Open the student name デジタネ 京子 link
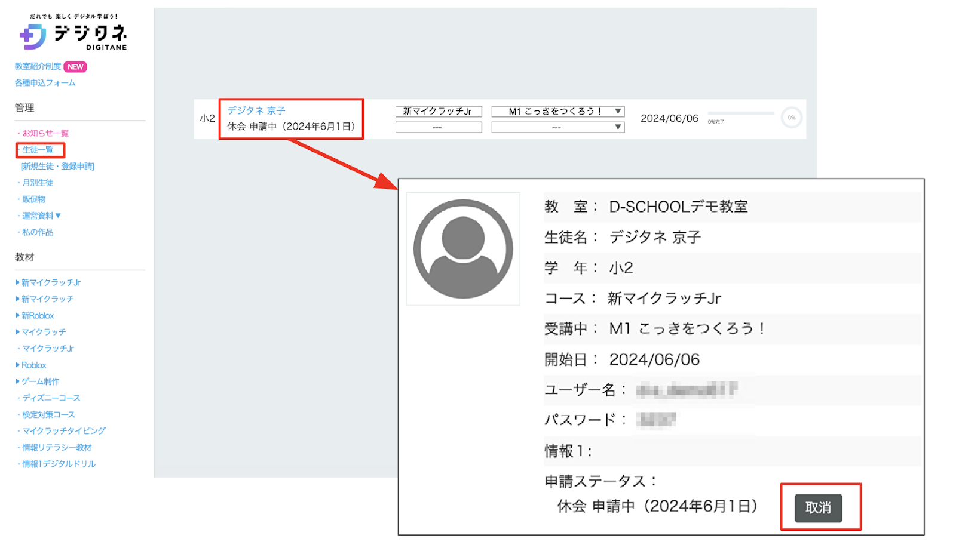 [x=256, y=110]
